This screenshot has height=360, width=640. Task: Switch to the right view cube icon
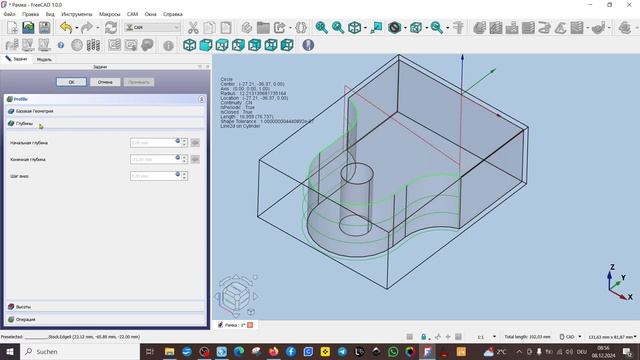[238, 45]
